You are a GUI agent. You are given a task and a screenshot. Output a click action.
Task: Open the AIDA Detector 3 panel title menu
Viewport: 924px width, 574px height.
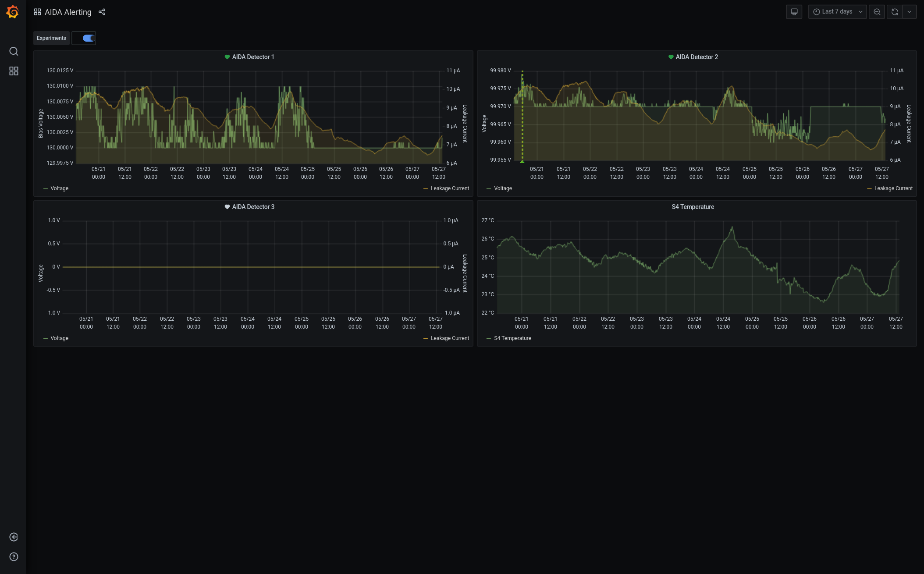click(253, 207)
